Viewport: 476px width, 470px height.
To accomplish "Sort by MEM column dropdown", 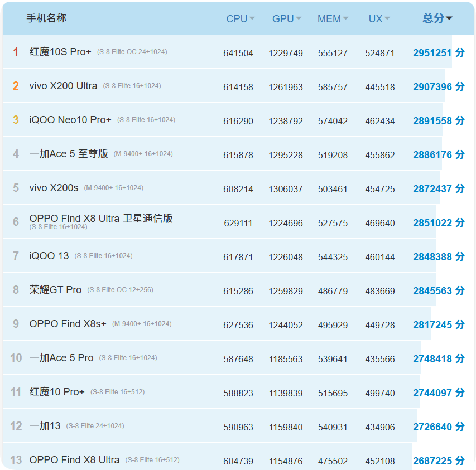I will pyautogui.click(x=333, y=19).
